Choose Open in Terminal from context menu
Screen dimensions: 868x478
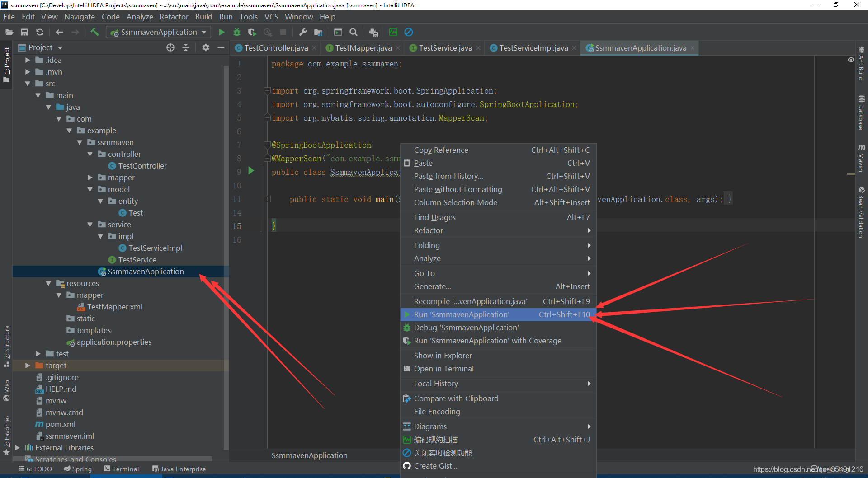[x=498, y=369]
